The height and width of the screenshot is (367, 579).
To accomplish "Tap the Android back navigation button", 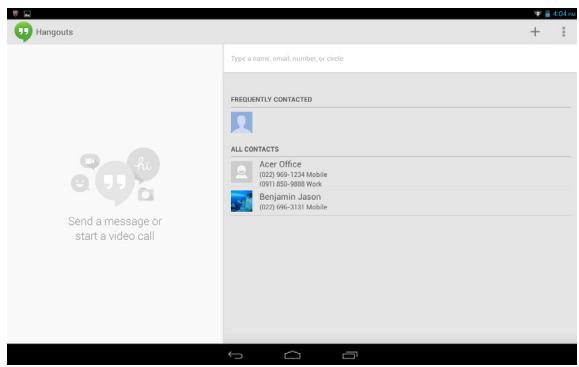I will [x=236, y=355].
